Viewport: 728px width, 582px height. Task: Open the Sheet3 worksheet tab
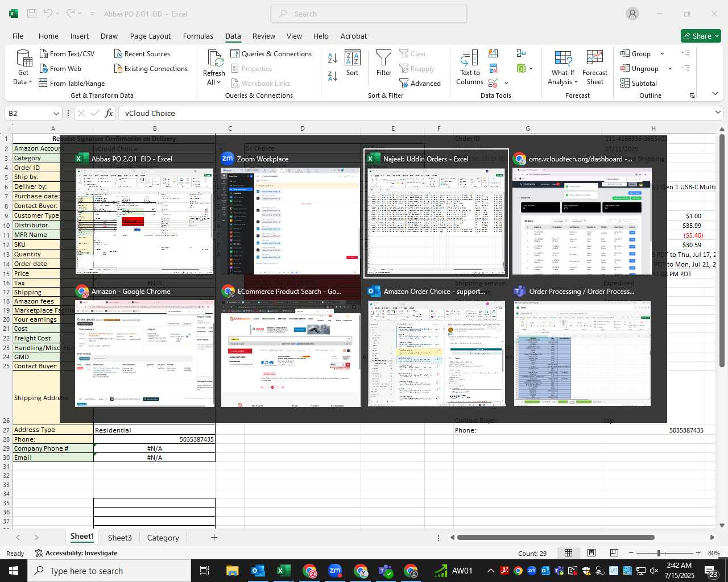click(120, 538)
